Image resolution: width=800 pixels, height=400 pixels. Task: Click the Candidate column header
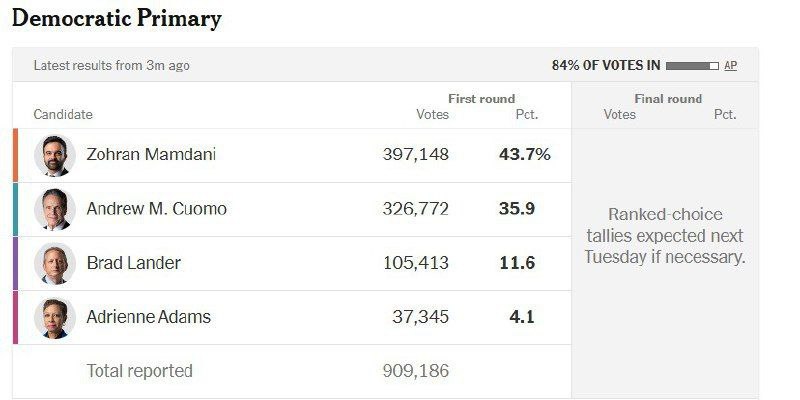tap(63, 115)
